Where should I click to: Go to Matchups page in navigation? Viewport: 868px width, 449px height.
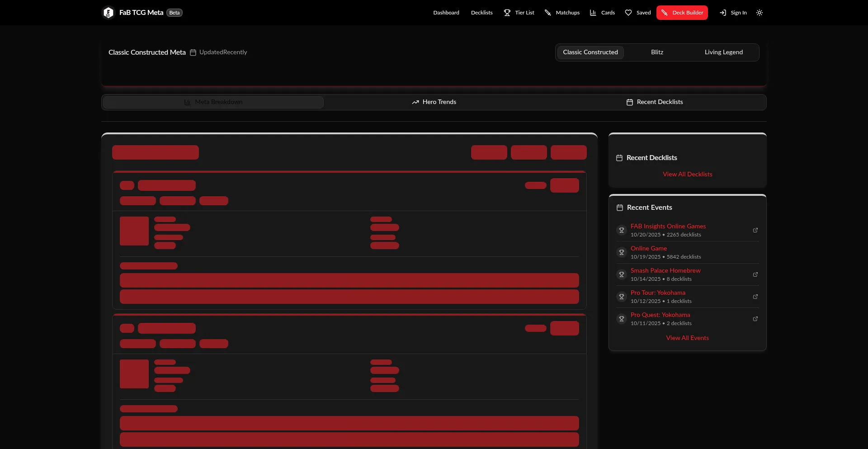pyautogui.click(x=562, y=13)
